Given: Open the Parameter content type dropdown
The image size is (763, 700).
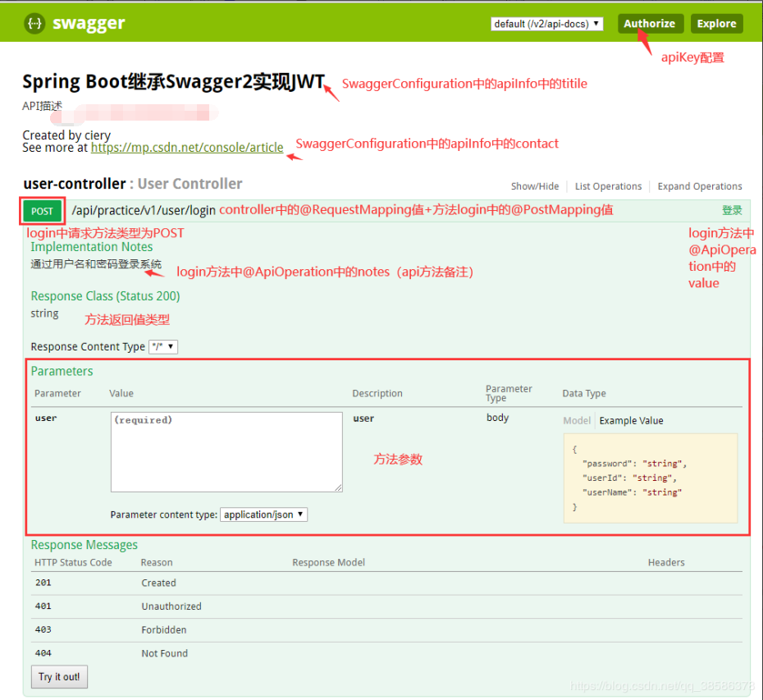Looking at the screenshot, I should pyautogui.click(x=263, y=514).
